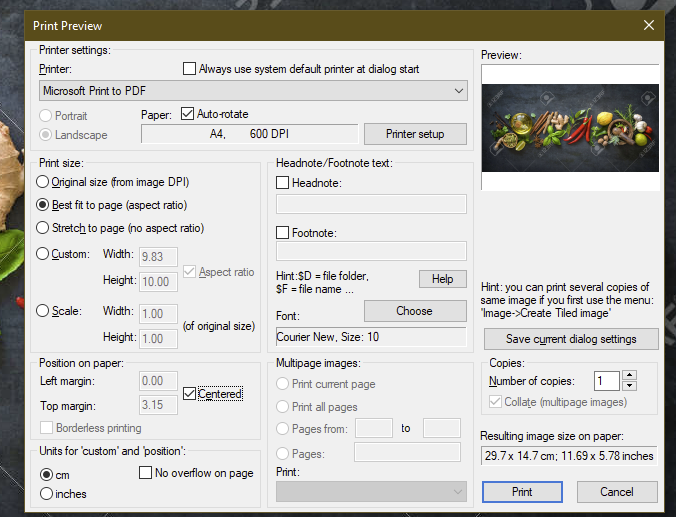
Task: Open Help for headnote placeholders
Action: [443, 279]
